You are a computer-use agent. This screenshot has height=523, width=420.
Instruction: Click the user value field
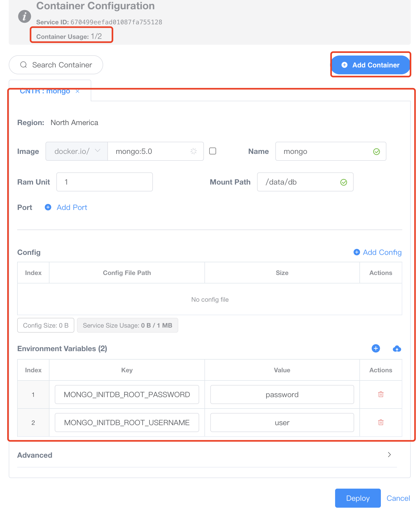282,423
